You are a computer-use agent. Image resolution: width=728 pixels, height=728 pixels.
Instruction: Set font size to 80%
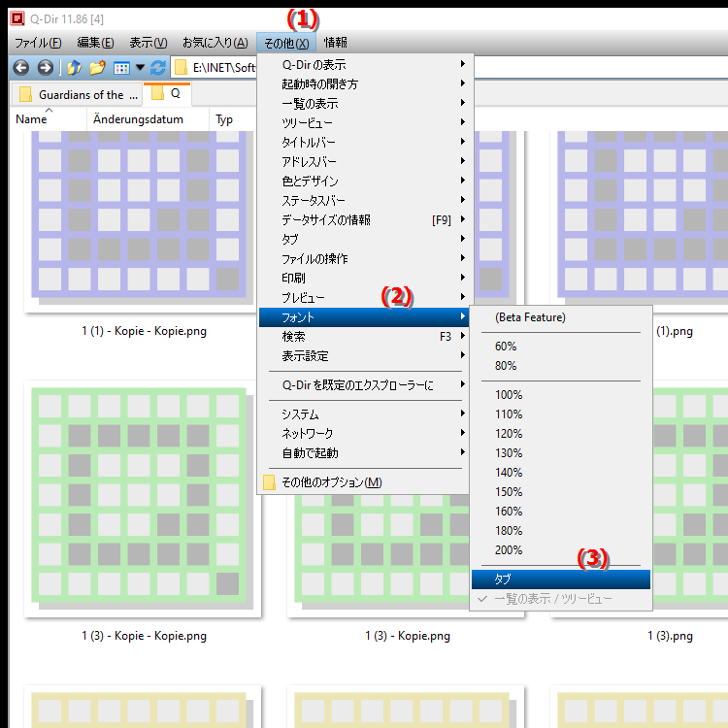coord(561,366)
